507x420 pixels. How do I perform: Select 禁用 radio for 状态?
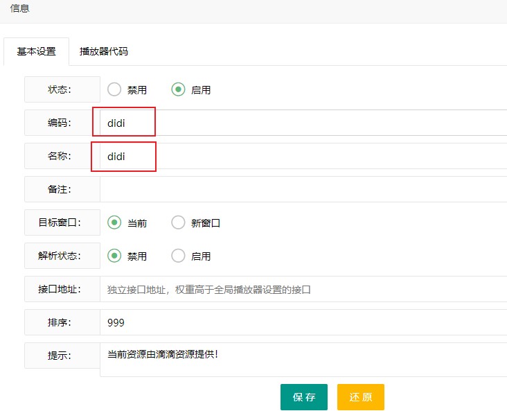(x=114, y=89)
